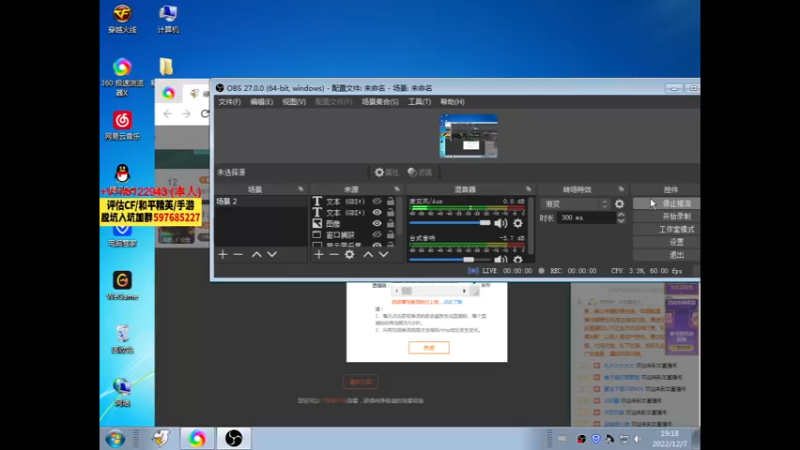This screenshot has width=800, height=450.
Task: Toggle the lock on the 窗口捕获 source
Action: (390, 235)
